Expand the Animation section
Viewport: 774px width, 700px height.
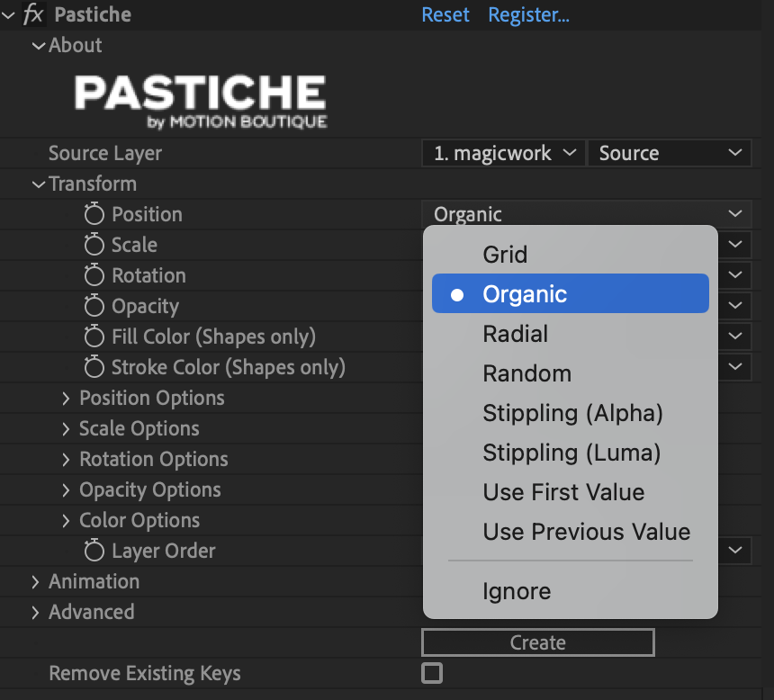[36, 581]
